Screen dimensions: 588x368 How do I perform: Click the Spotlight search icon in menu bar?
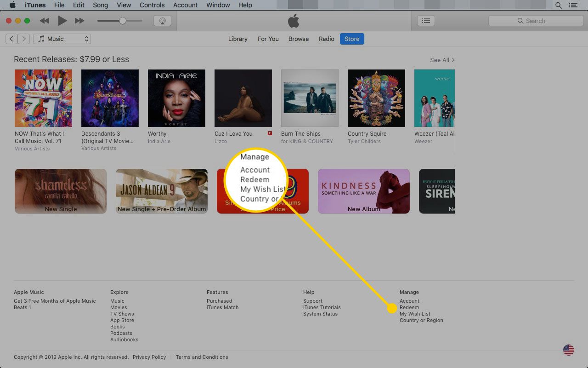[559, 5]
